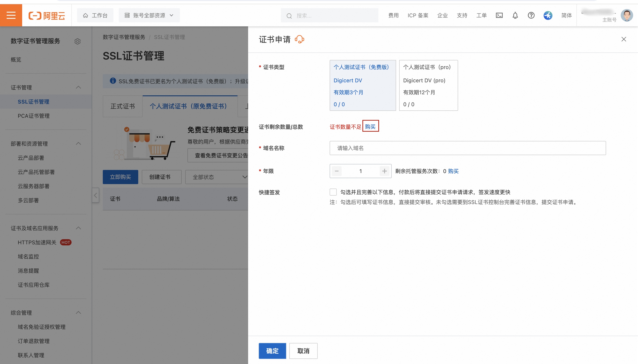The image size is (638, 364).
Task: Switch to 个人测试证书（原免费证书）tab
Action: (x=190, y=106)
